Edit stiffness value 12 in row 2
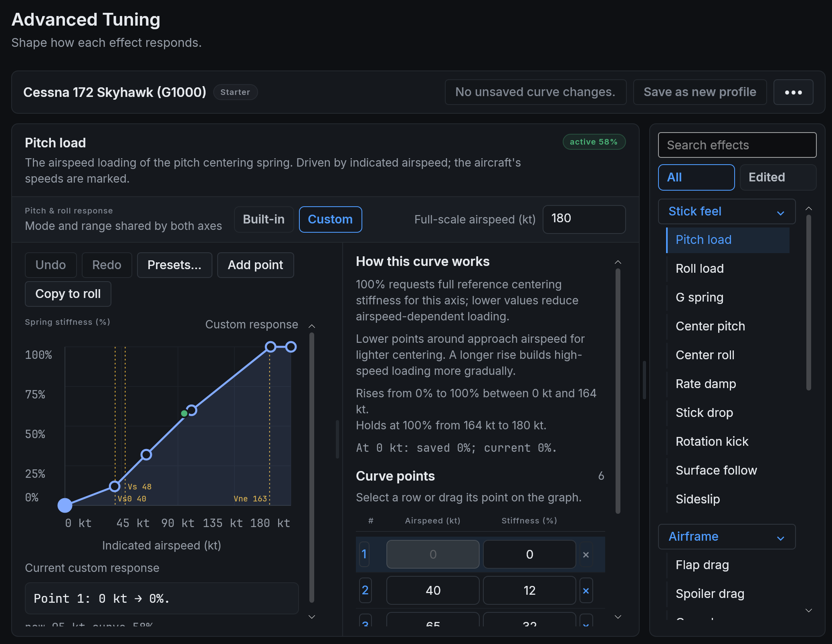 pos(529,591)
